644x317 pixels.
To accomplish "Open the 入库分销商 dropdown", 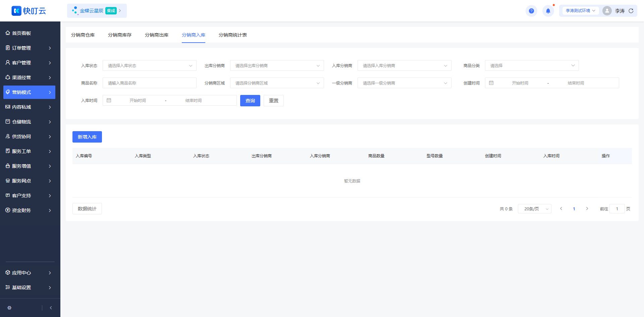I will tap(405, 65).
